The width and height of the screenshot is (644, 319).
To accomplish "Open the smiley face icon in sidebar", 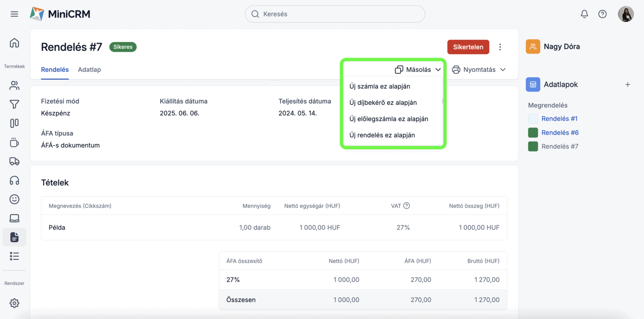I will [x=14, y=199].
